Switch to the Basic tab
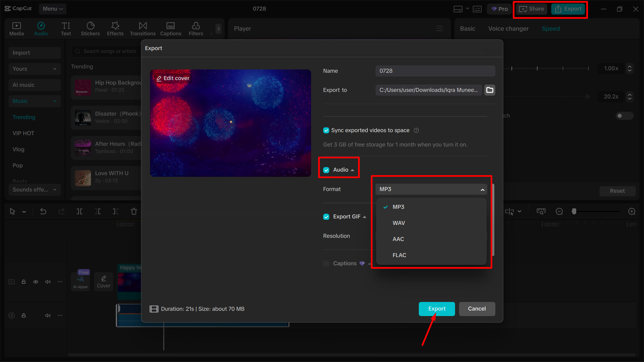Image resolution: width=644 pixels, height=362 pixels. 467,29
